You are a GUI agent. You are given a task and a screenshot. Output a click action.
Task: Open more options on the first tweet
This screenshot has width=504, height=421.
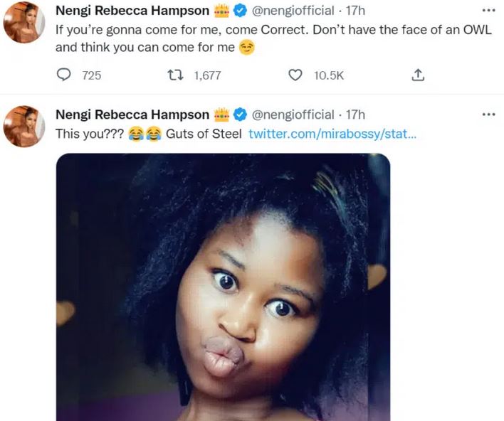click(488, 11)
